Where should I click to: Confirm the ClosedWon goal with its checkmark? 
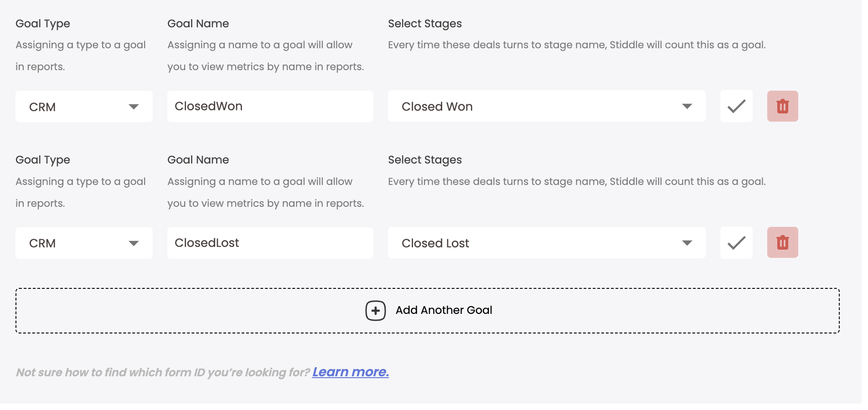coord(736,107)
